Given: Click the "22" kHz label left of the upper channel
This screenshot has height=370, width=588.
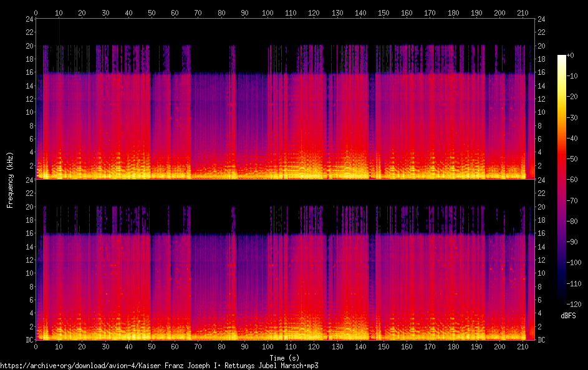Looking at the screenshot, I should point(30,32).
